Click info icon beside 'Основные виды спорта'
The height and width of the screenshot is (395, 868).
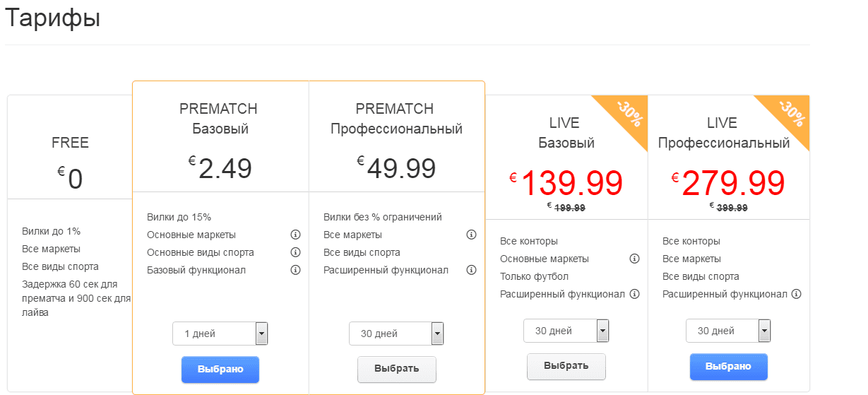click(x=295, y=252)
